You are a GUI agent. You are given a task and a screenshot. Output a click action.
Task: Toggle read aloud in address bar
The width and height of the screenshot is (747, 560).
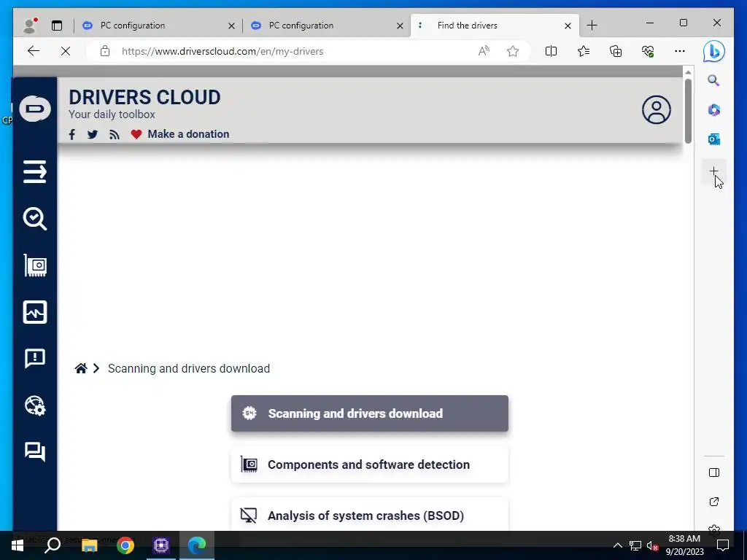click(x=484, y=51)
